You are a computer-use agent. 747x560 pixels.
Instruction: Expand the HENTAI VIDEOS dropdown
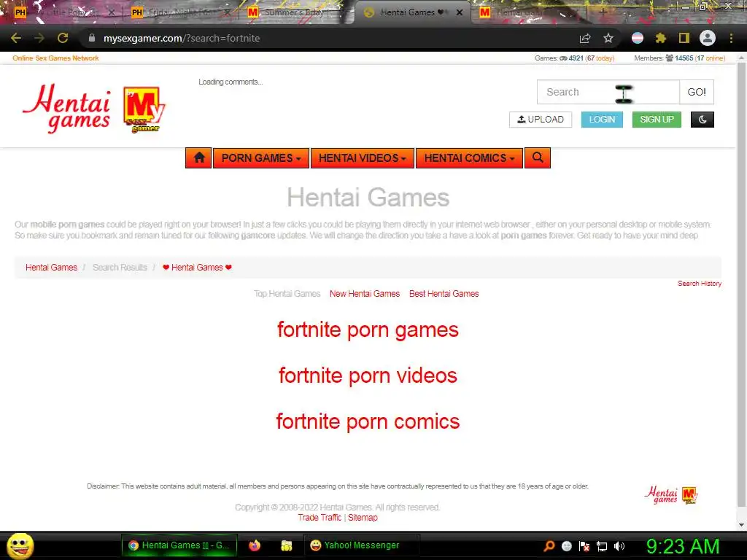[362, 157]
